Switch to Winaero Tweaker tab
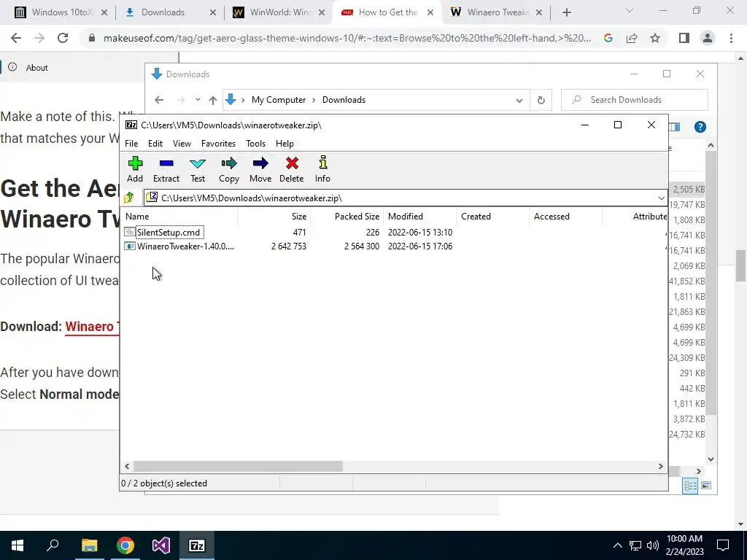 point(496,12)
